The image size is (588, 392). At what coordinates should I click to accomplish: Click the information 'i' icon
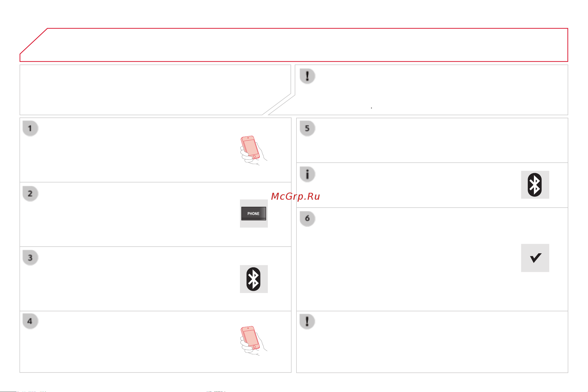coord(308,174)
